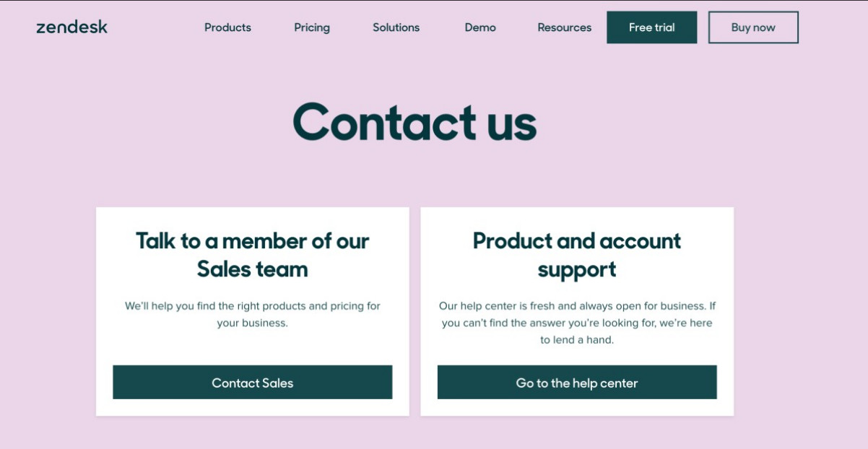This screenshot has height=449, width=868.
Task: Click the word 'support' in the heading
Action: pos(577,271)
